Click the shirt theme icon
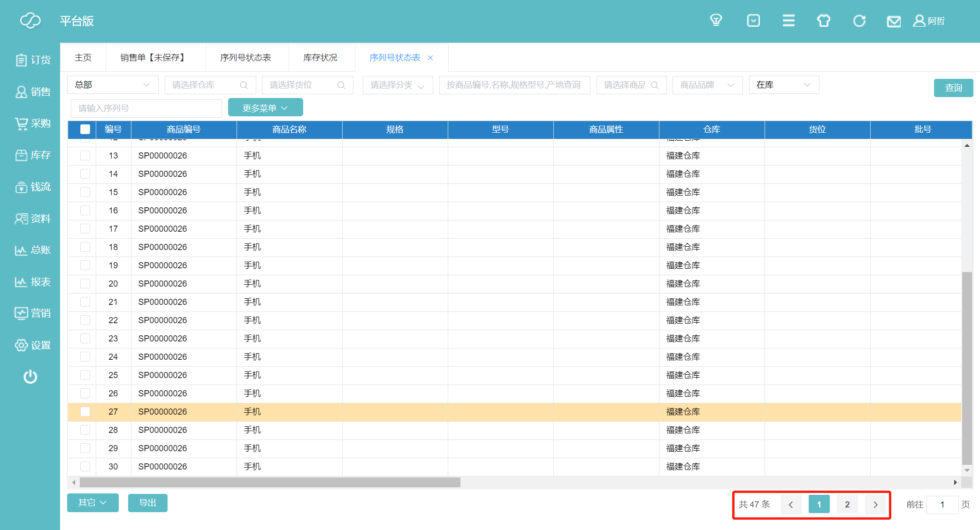The image size is (980, 530). 824,21
